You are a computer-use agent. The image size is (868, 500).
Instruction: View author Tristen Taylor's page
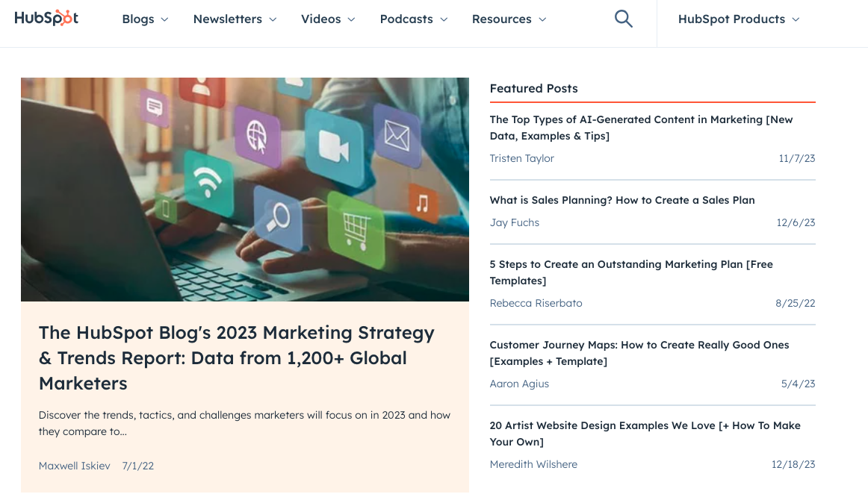click(521, 158)
